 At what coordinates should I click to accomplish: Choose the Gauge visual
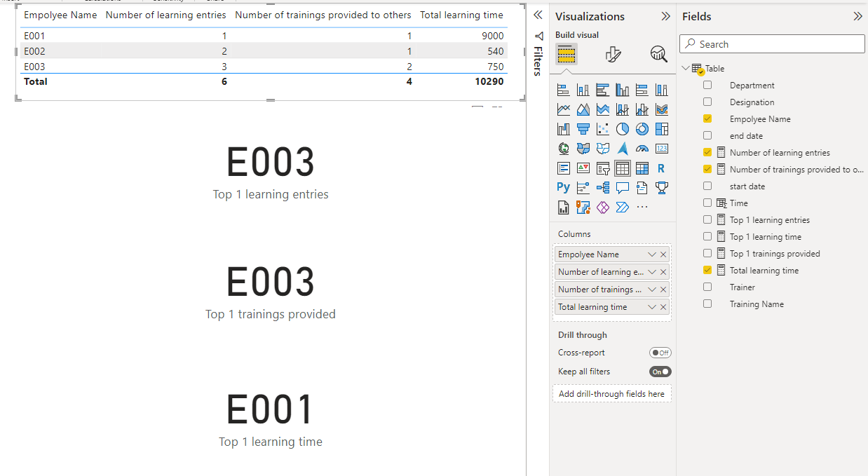pyautogui.click(x=642, y=149)
